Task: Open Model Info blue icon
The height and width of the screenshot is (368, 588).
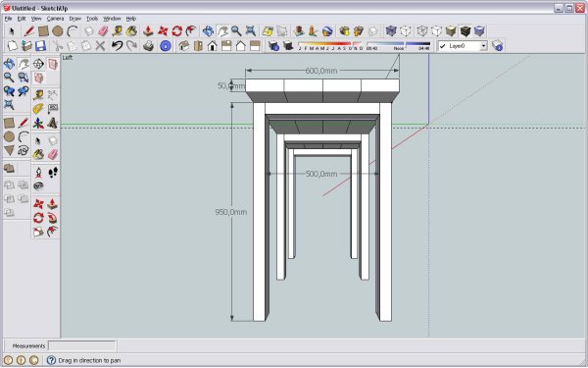Action: tap(166, 46)
